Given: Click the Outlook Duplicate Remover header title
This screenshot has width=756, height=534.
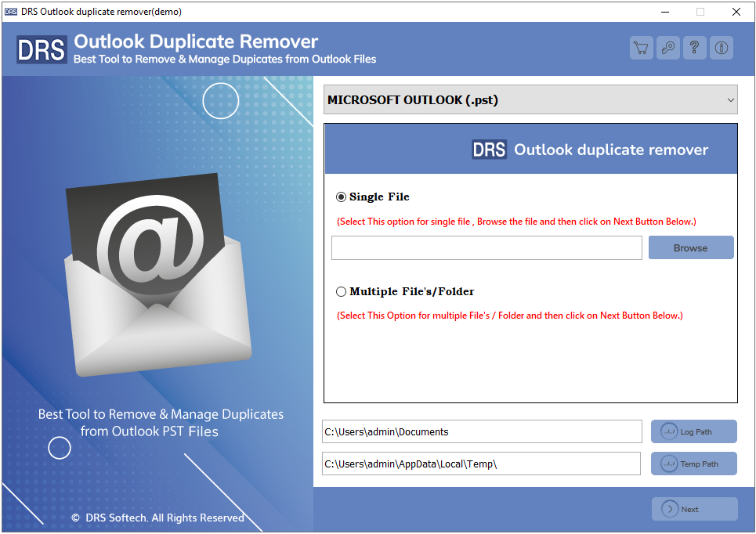Looking at the screenshot, I should click(x=196, y=41).
